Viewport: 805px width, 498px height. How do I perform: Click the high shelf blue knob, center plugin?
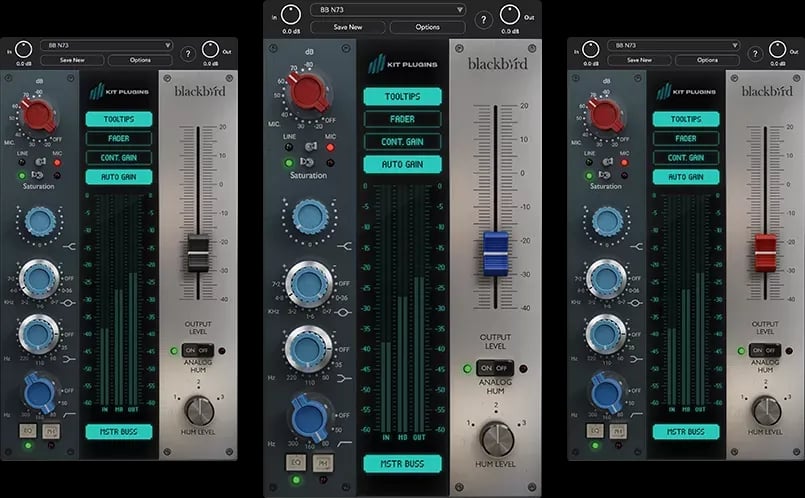click(310, 217)
